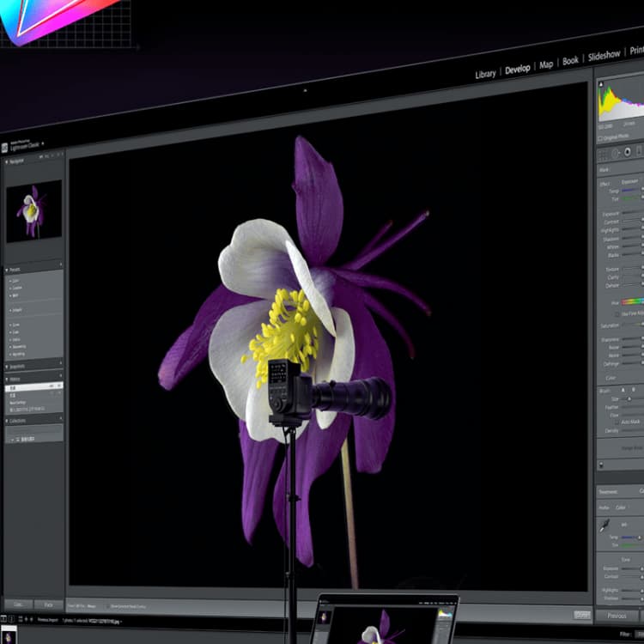Toggle Original Photo checkbox under histogram
This screenshot has height=644, width=644.
pyautogui.click(x=600, y=139)
